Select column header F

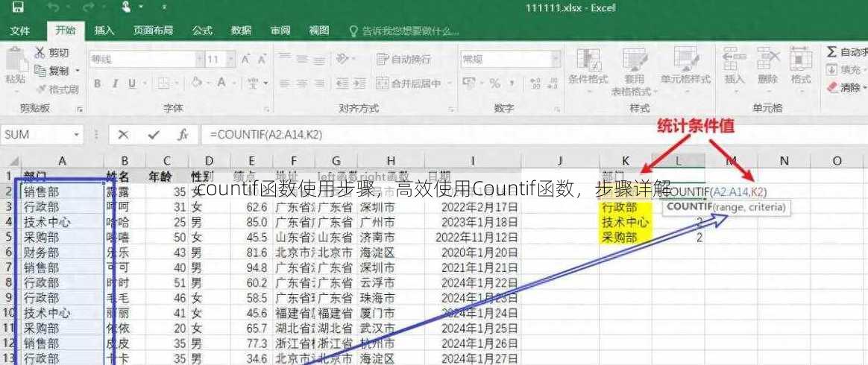point(293,161)
